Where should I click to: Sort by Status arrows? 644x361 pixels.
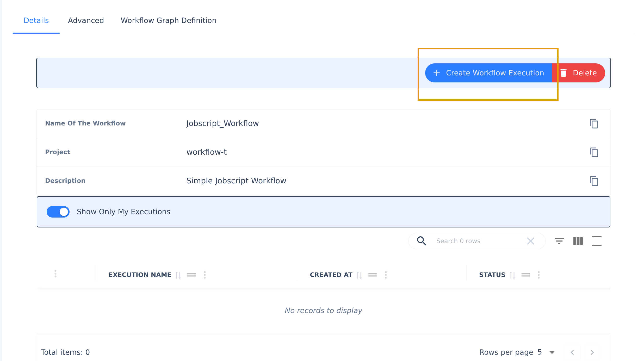point(512,275)
